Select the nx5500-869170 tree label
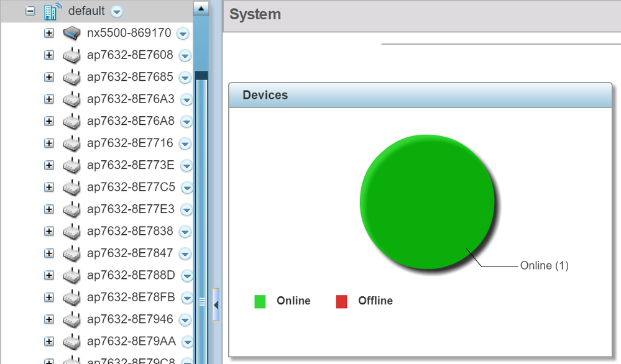This screenshot has width=621, height=364. [129, 33]
